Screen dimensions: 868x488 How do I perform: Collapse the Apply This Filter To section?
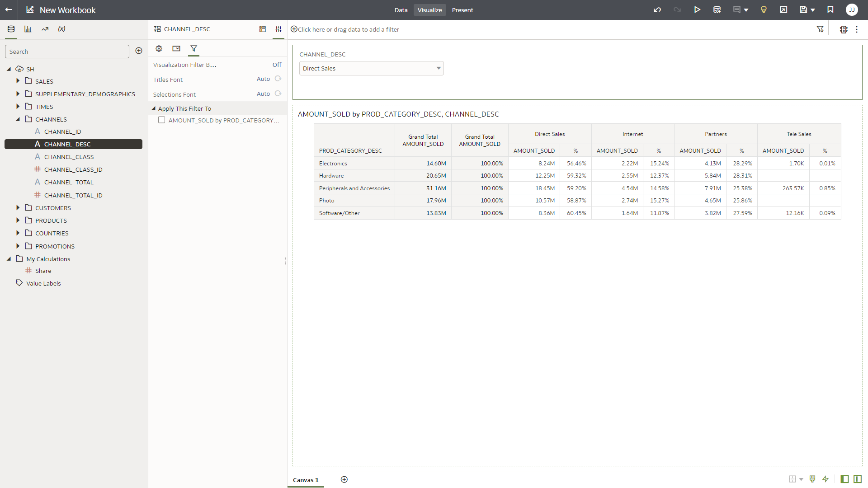pyautogui.click(x=154, y=108)
